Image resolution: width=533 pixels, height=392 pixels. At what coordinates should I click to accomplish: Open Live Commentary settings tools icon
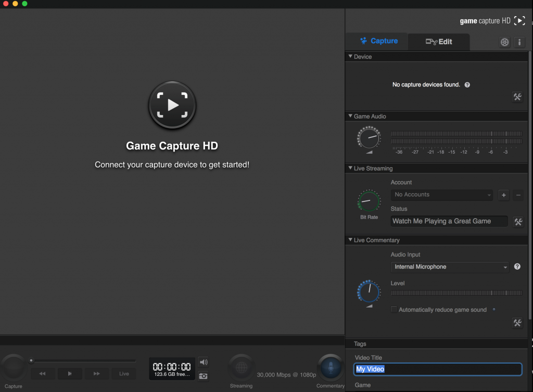point(517,323)
